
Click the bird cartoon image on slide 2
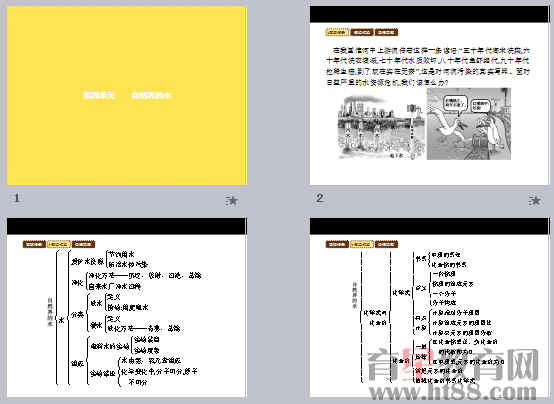pyautogui.click(x=469, y=124)
